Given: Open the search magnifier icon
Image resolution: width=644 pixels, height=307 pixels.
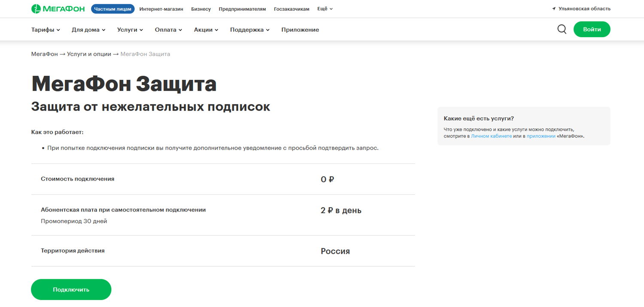Looking at the screenshot, I should pyautogui.click(x=562, y=29).
